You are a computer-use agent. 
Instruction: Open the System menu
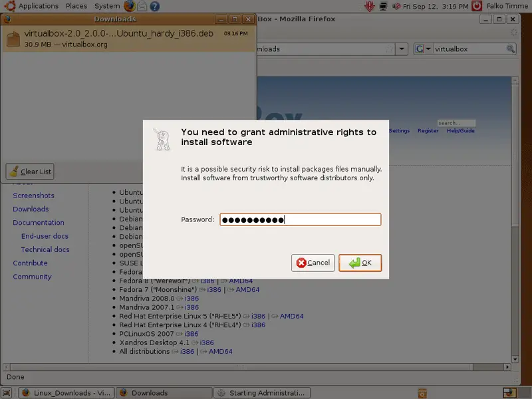[x=107, y=6]
